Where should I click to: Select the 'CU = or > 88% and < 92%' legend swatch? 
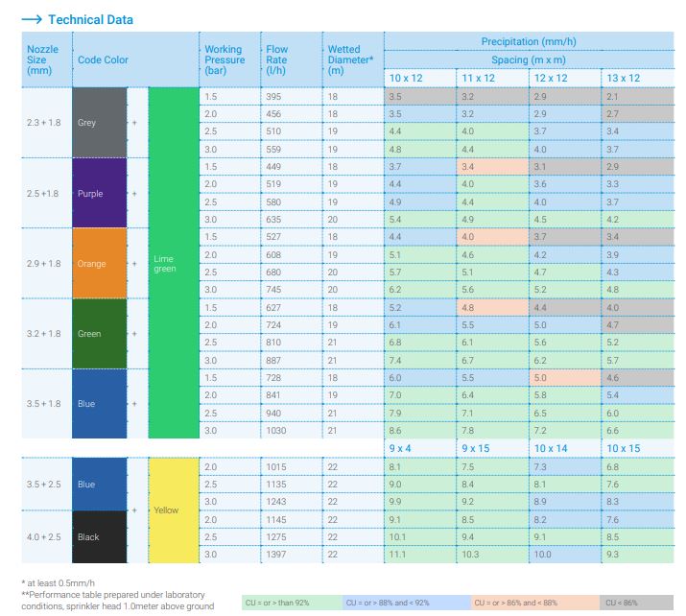[407, 603]
